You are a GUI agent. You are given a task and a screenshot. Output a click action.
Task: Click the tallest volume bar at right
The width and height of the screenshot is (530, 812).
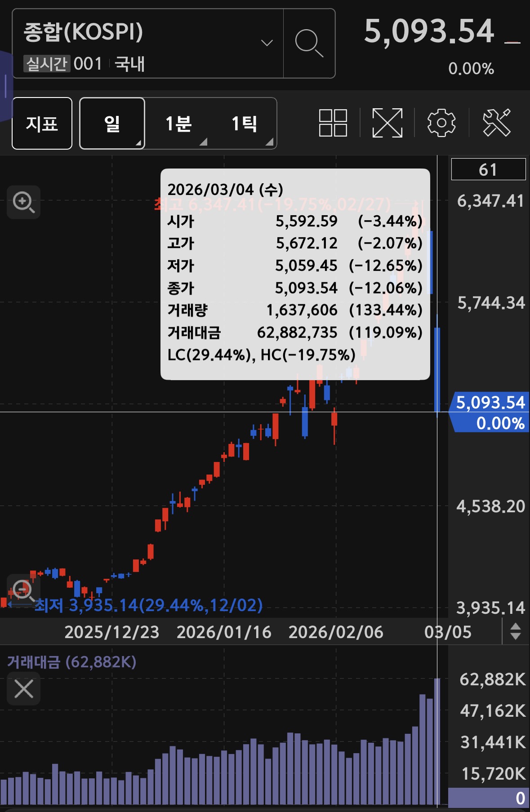pyautogui.click(x=437, y=741)
